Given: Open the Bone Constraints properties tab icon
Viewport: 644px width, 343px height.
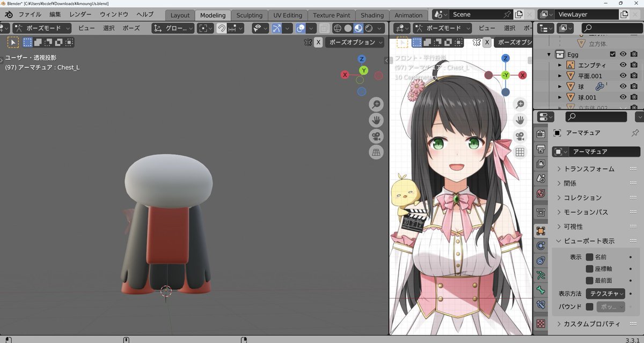Looking at the screenshot, I should (x=541, y=305).
